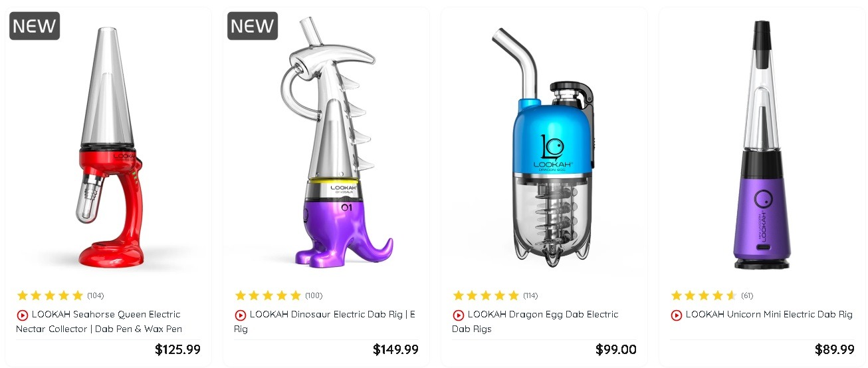868x368 pixels.
Task: Open LOOKAH Unicorn Mini Electric Dab Rig link
Action: tap(769, 315)
